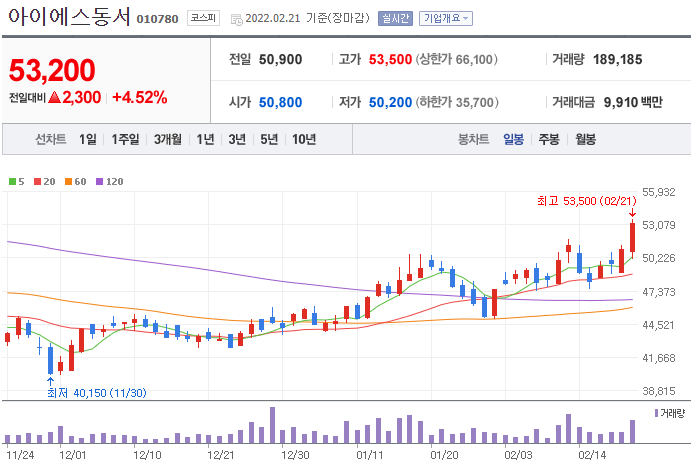Click the lower limit text 하한가 35,700
This screenshot has height=474, width=691.
[457, 103]
